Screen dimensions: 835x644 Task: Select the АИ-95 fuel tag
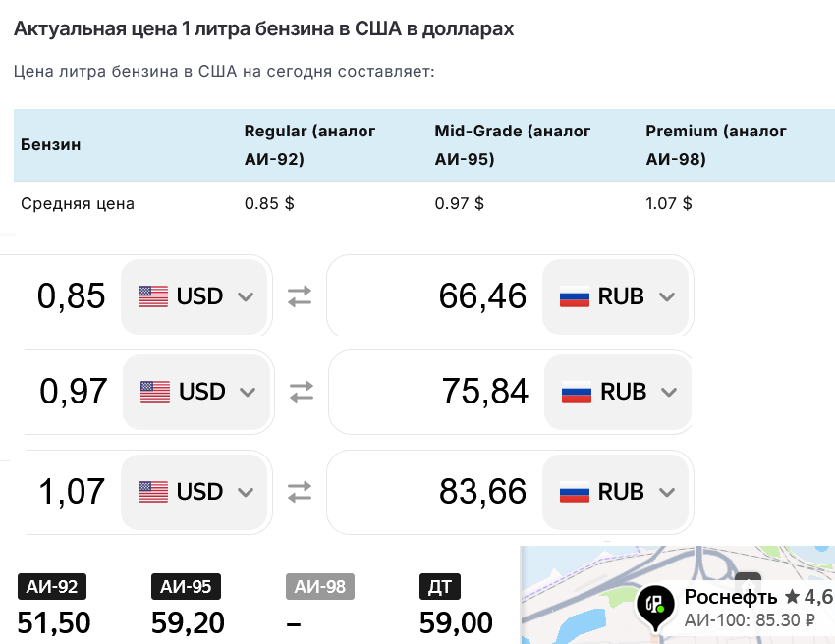187,586
